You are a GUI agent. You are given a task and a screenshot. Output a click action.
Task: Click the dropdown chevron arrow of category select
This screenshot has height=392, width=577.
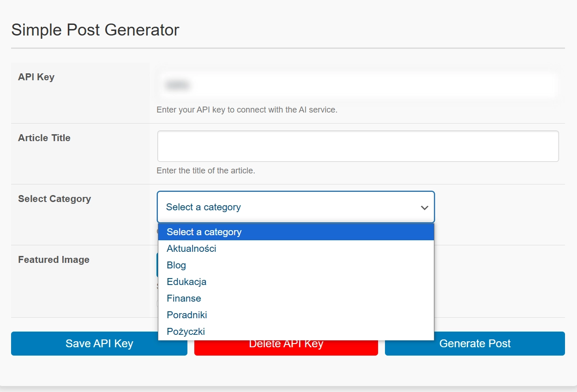pyautogui.click(x=424, y=208)
